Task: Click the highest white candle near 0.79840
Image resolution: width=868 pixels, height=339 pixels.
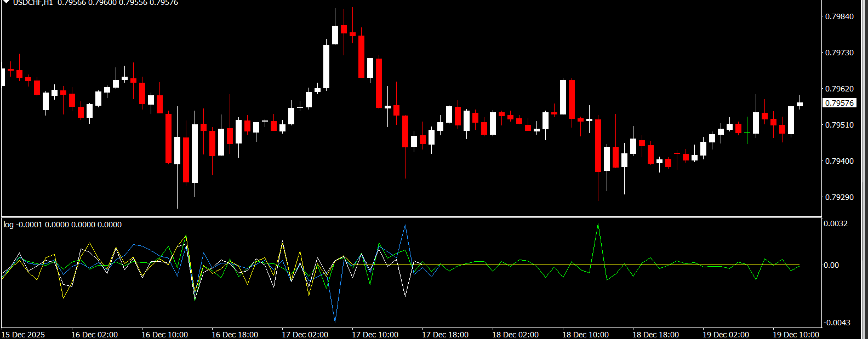Action: [x=335, y=35]
